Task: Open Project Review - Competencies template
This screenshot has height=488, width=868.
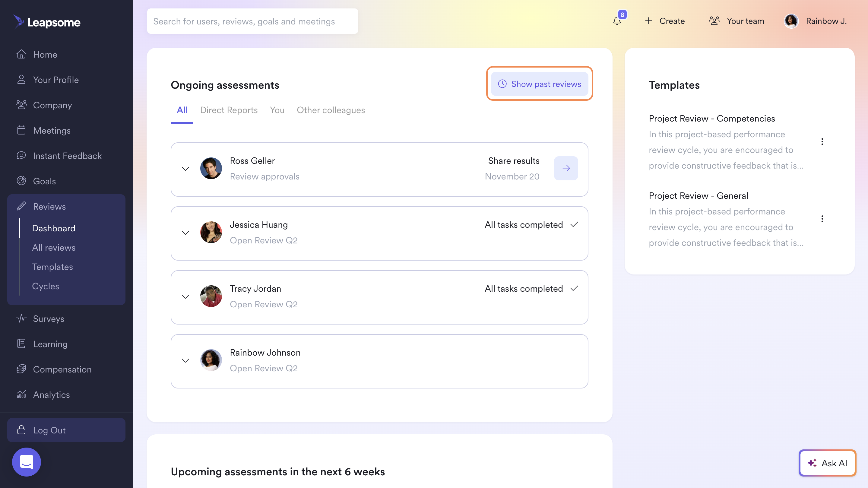Action: (x=712, y=118)
